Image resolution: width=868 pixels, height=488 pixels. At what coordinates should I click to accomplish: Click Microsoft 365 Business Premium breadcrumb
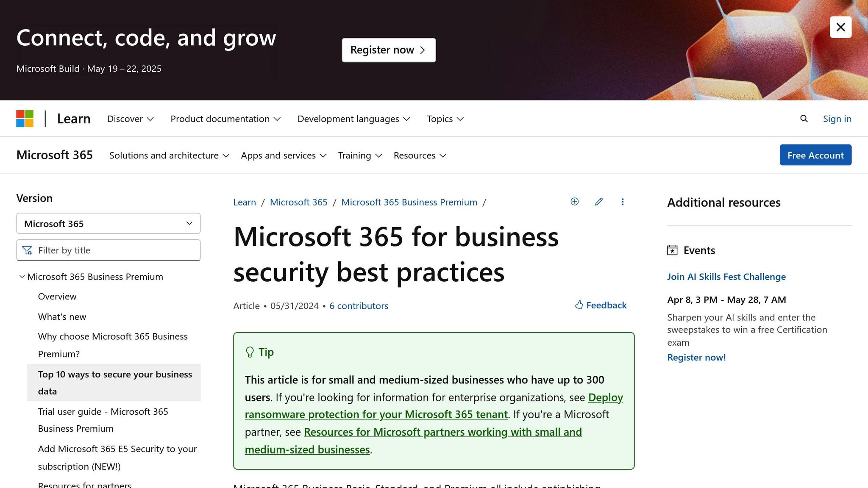[409, 202]
